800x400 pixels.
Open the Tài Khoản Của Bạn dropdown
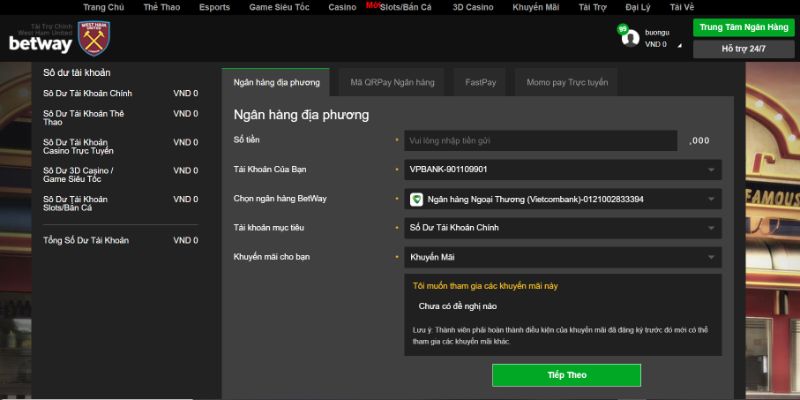(x=563, y=169)
